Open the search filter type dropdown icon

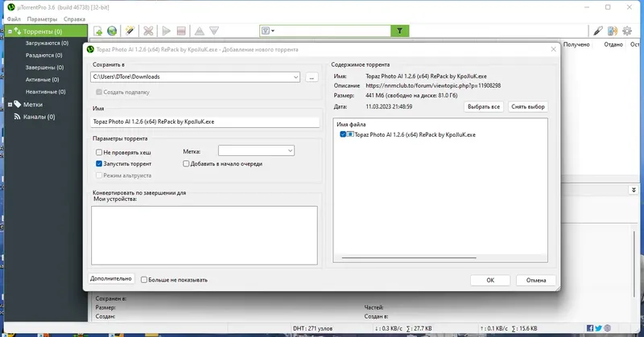coord(268,31)
